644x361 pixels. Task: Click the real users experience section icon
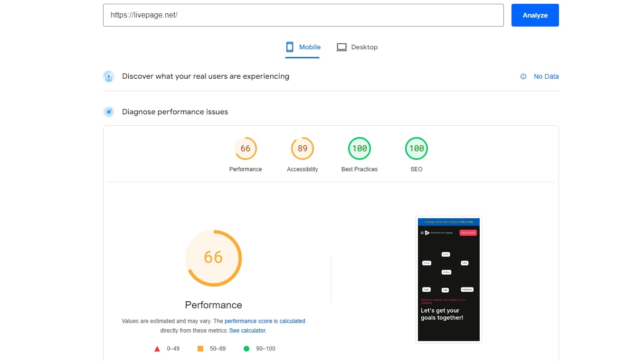109,76
